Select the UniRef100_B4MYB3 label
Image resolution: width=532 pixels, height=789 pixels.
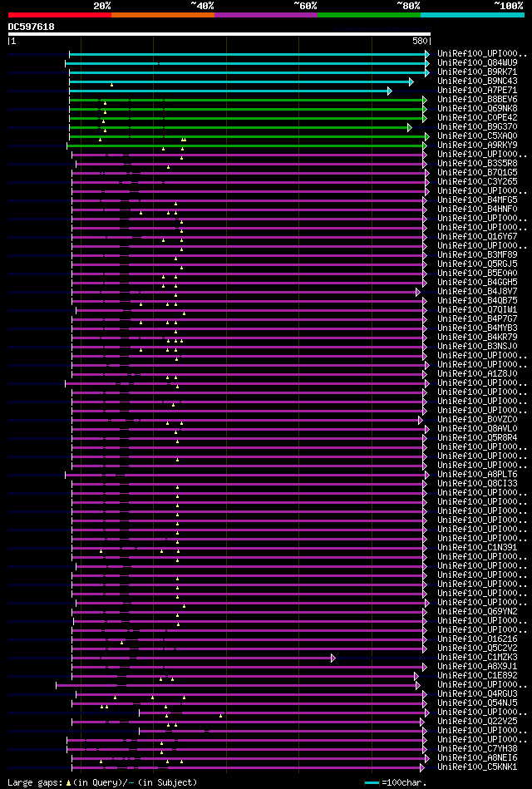(477, 328)
